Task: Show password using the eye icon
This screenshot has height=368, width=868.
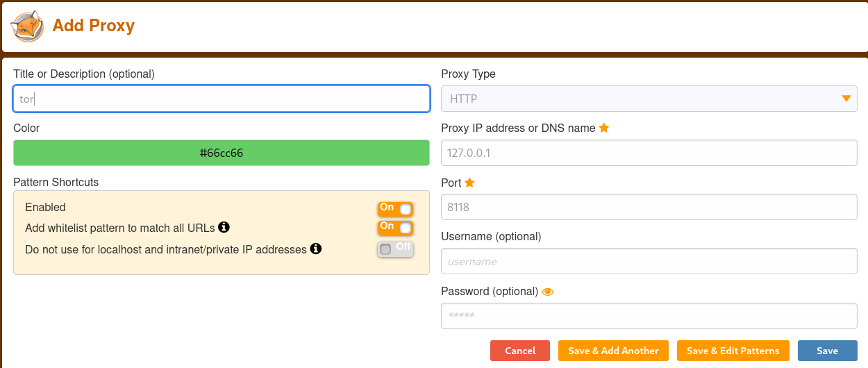Action: (x=547, y=292)
